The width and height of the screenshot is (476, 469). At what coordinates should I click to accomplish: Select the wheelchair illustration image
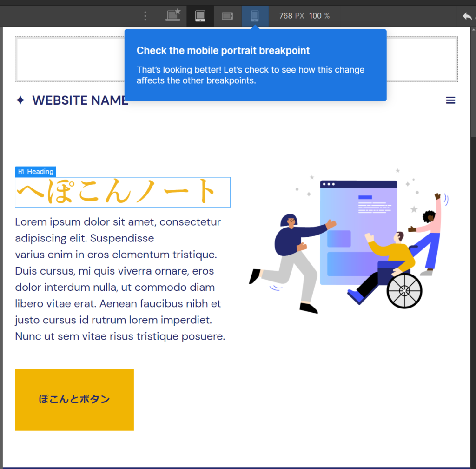coord(349,241)
